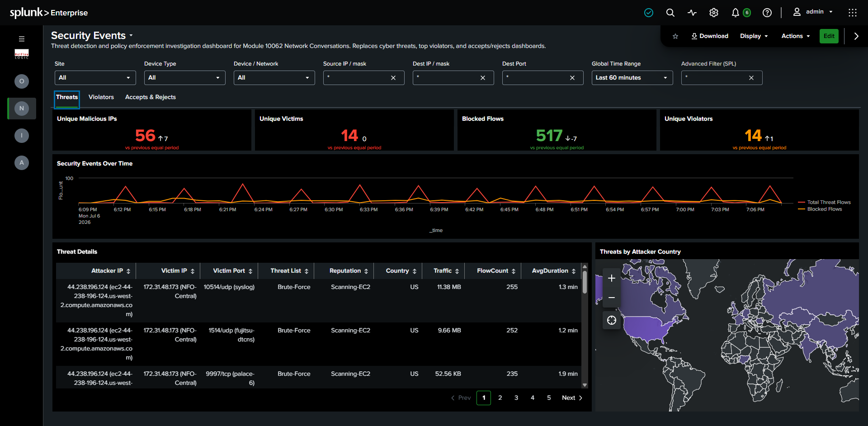Open the admin user menu

[x=814, y=12]
